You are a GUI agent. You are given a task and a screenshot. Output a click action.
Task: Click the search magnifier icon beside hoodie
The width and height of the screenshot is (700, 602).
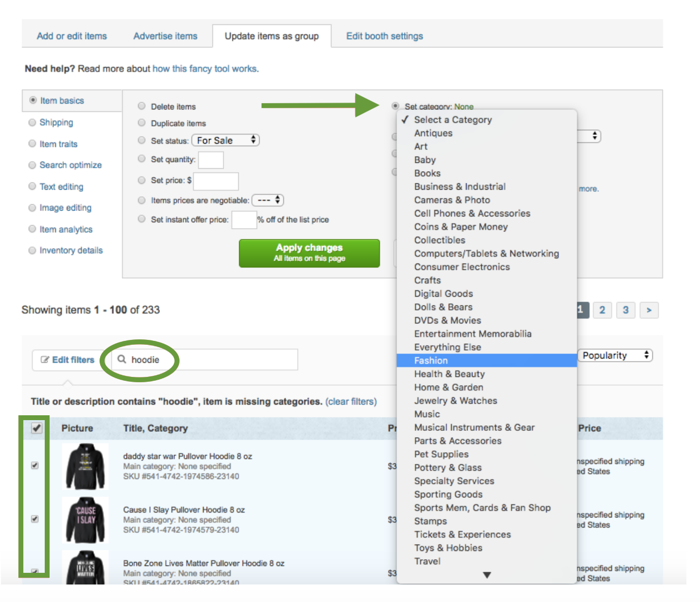click(122, 359)
